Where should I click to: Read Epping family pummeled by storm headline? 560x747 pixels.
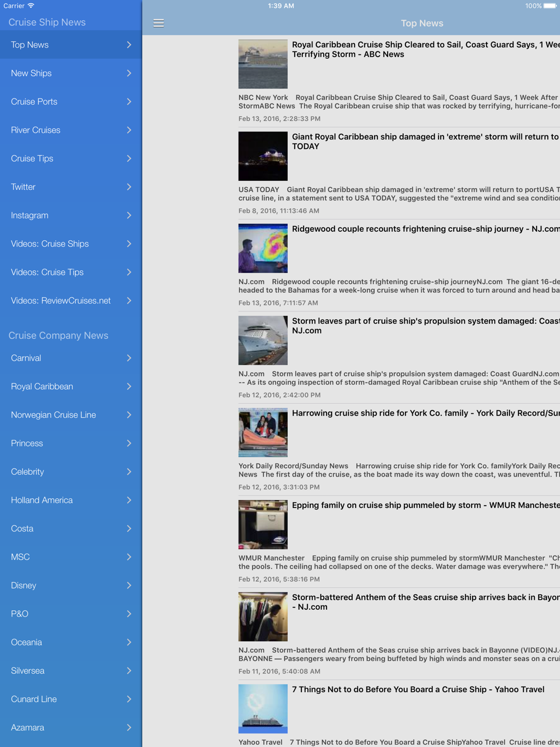tap(426, 505)
